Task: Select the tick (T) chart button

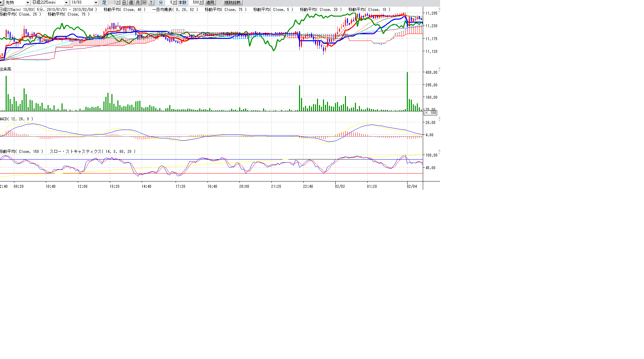Action: pyautogui.click(x=151, y=3)
